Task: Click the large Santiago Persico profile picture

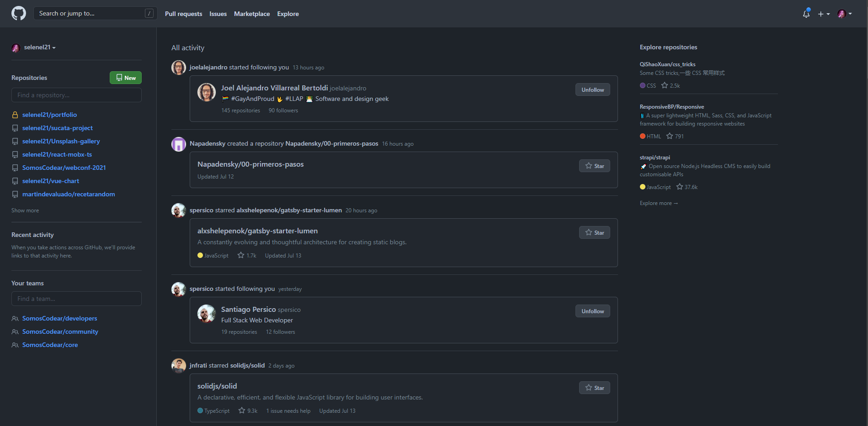Action: coord(207,314)
